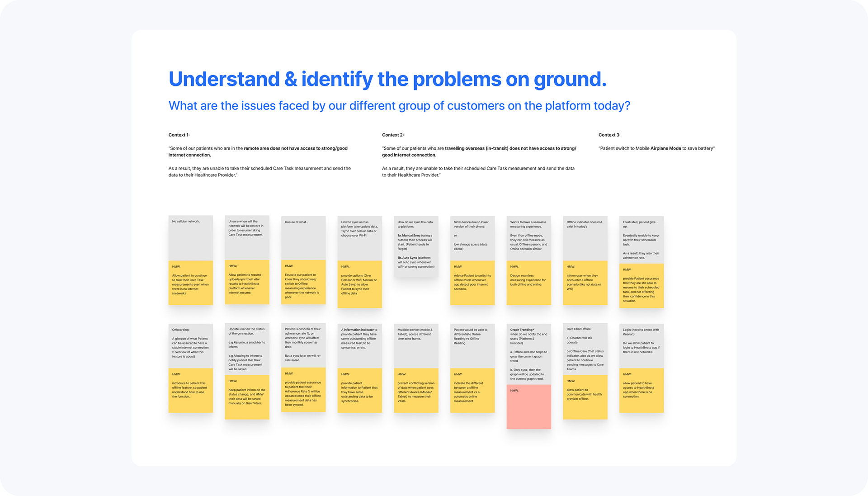Select the 'Context 3:' label
This screenshot has width=868, height=496.
pyautogui.click(x=609, y=135)
